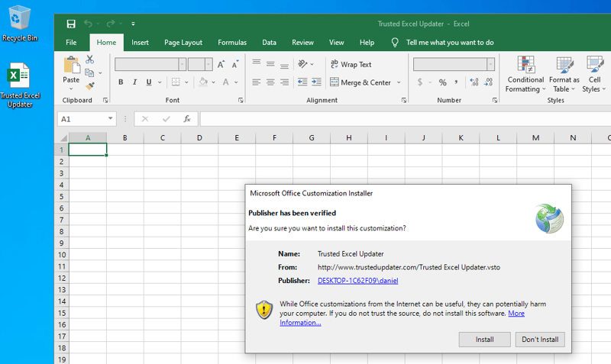The image size is (611, 364).
Task: Click Increase Indent icon
Action: [316, 82]
